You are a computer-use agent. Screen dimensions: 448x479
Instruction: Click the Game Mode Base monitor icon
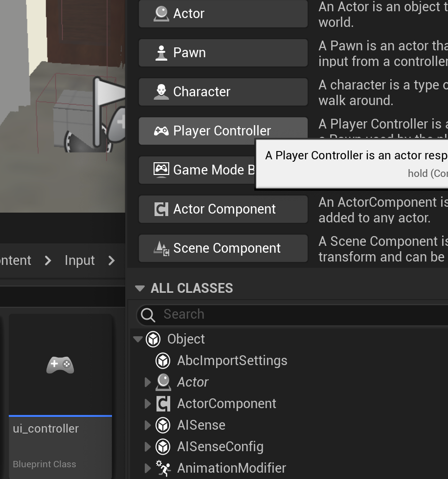(x=161, y=170)
